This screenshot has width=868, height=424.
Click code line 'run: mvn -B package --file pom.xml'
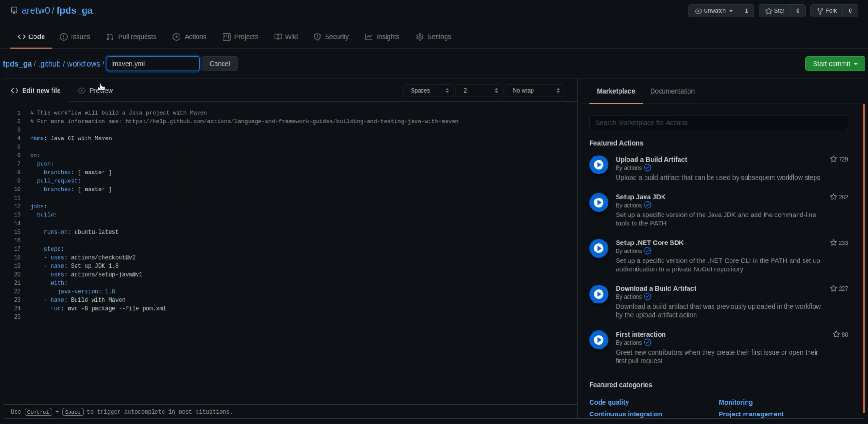[x=108, y=309]
